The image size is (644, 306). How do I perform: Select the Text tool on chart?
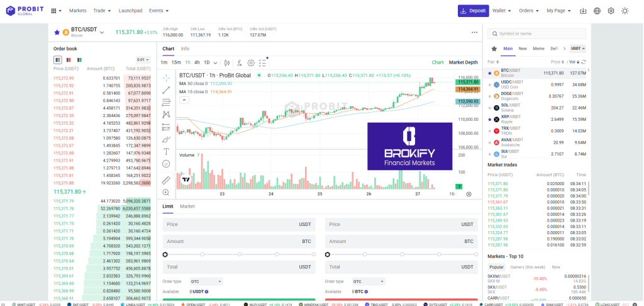[166, 151]
